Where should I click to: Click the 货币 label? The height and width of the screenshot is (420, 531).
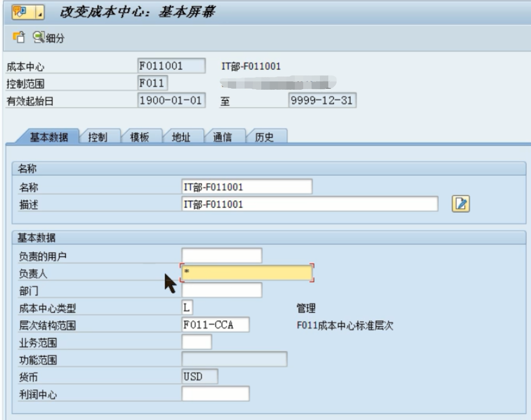tap(28, 377)
